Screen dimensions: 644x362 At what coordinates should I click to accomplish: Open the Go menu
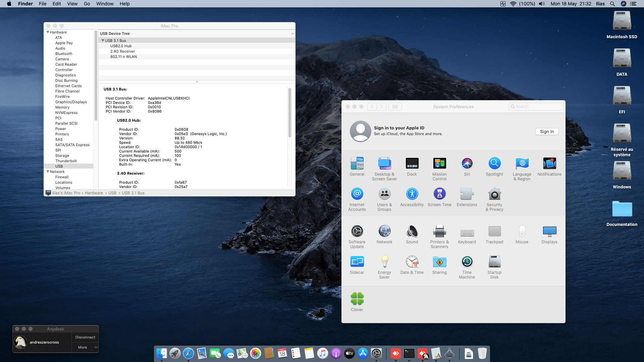(87, 4)
